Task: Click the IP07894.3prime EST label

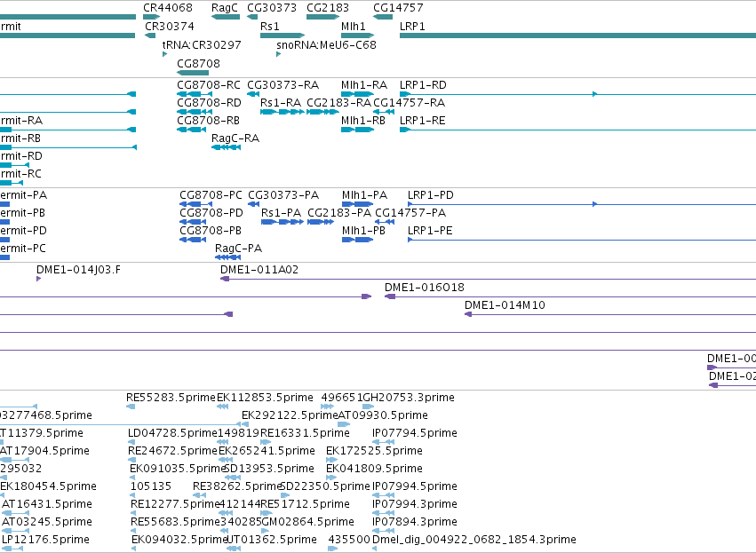Action: 415,523
